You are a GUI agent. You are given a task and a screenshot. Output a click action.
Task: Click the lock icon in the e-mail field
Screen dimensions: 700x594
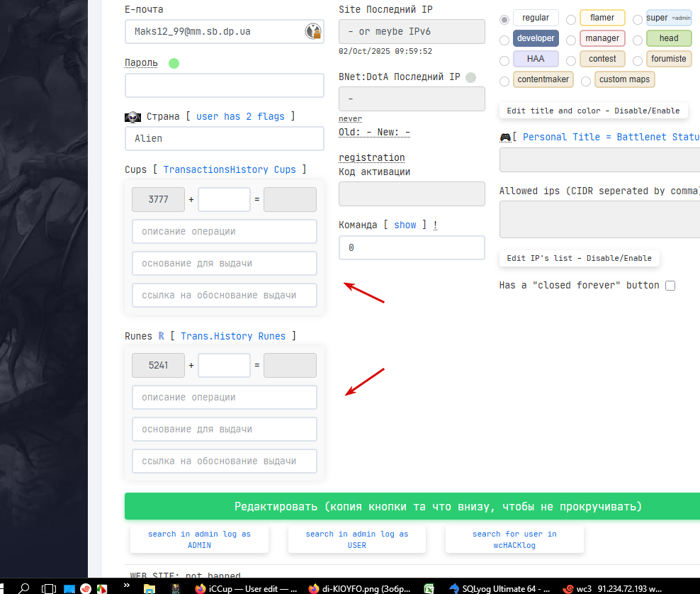click(313, 31)
